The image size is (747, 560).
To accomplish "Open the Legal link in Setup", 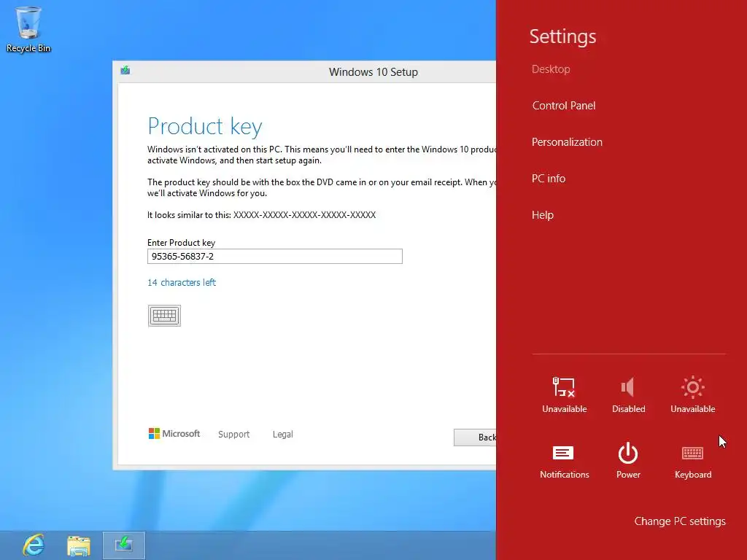I will tap(283, 435).
